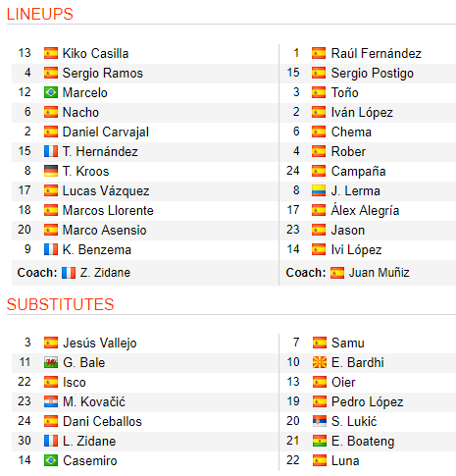Click the Croatia flag next to M. Kovačić
The height and width of the screenshot is (476, 456).
pos(51,401)
